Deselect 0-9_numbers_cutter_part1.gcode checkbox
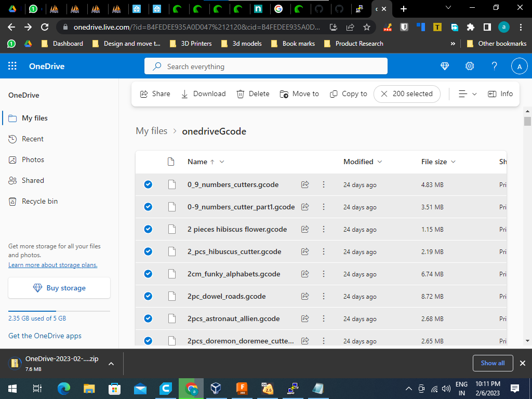 click(x=148, y=207)
